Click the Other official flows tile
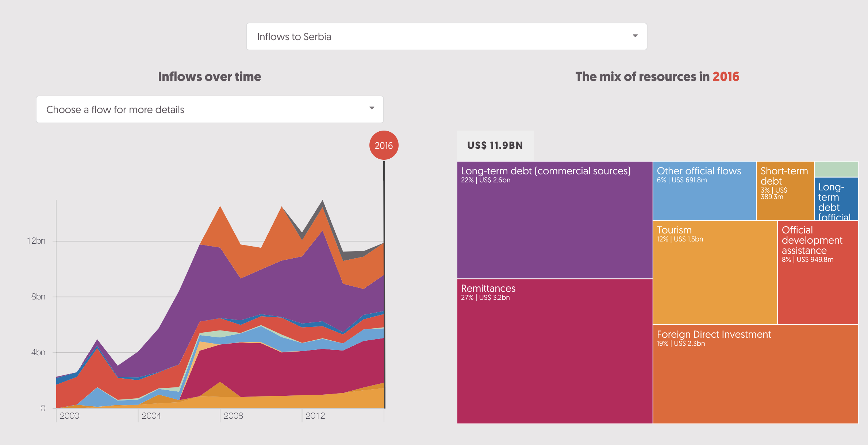This screenshot has width=868, height=445. coord(704,191)
